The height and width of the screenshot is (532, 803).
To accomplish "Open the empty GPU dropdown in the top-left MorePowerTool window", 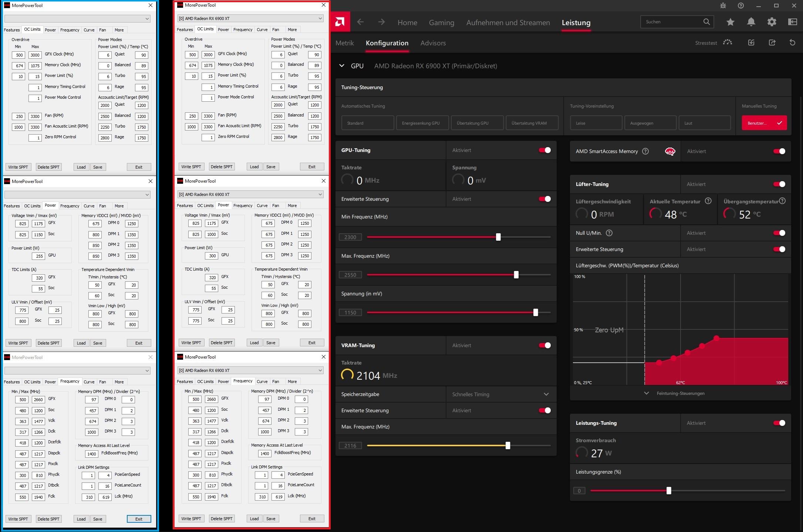I will point(77,18).
